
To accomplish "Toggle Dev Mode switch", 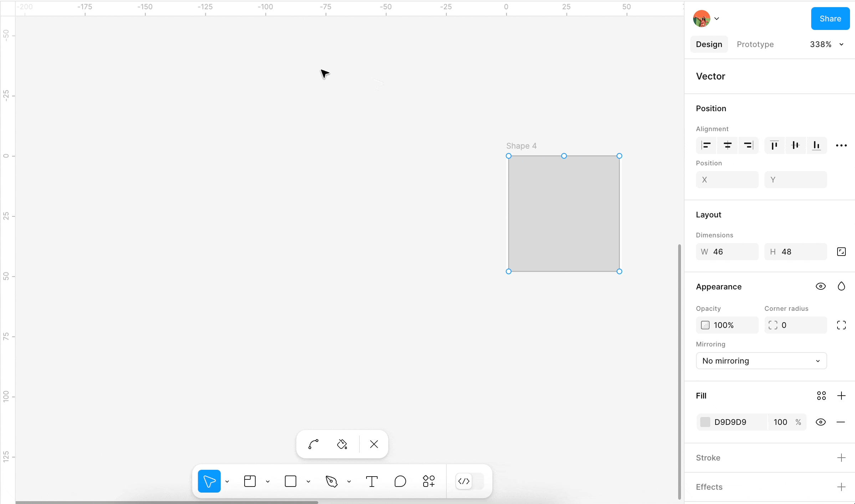I will tap(470, 481).
